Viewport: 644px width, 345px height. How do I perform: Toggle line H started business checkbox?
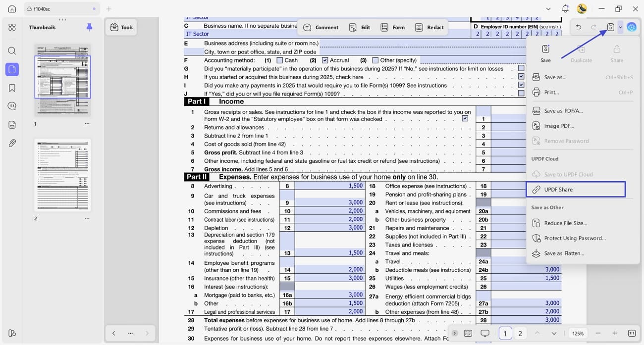[521, 77]
